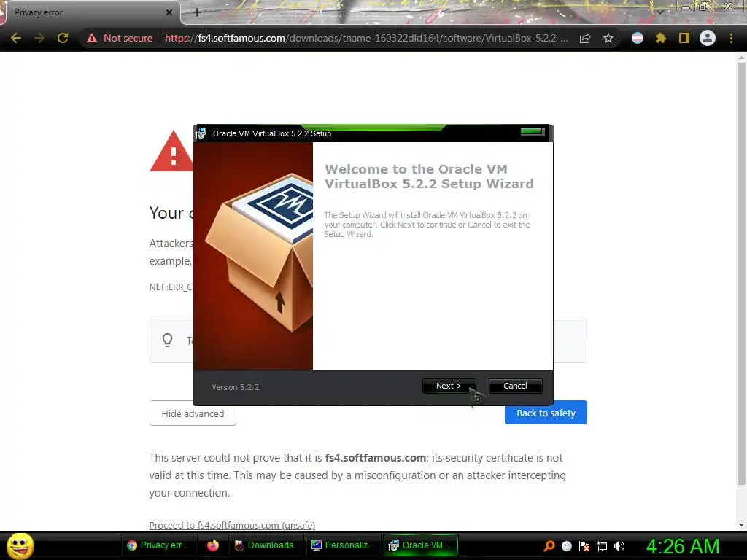This screenshot has height=560, width=747.
Task: Open the volume speaker tray icon
Action: pyautogui.click(x=619, y=546)
